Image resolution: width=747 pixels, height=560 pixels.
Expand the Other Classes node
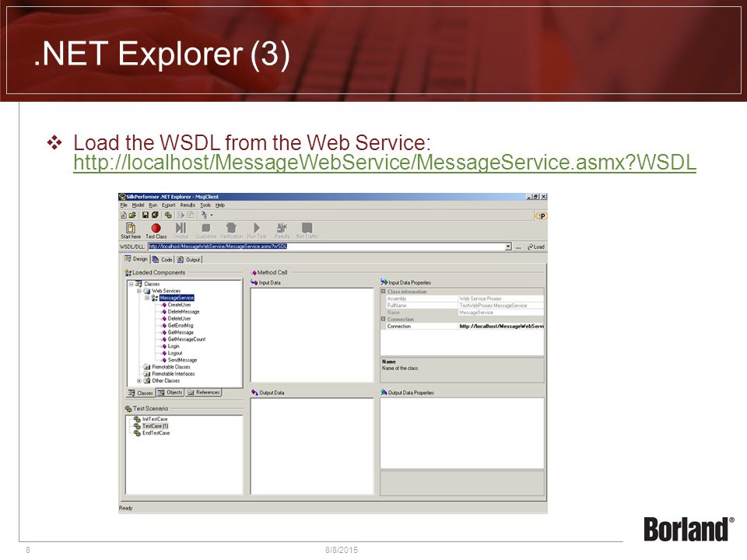coord(139,381)
